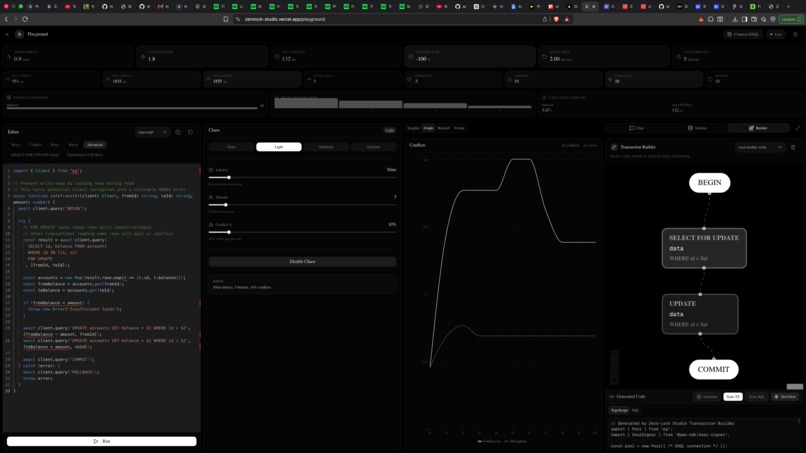Viewport: 806px width, 453px height.
Task: Open the Conflict examples tab
Action: point(35,145)
